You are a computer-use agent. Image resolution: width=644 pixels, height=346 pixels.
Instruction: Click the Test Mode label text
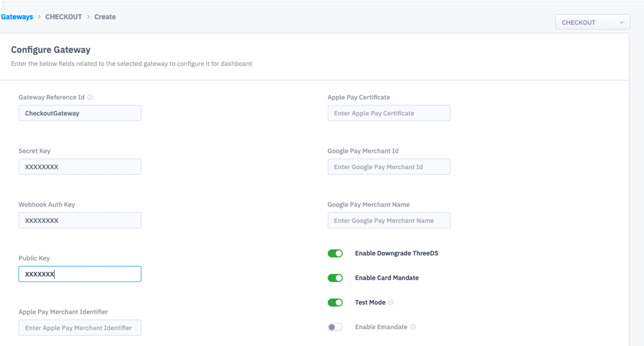point(370,303)
